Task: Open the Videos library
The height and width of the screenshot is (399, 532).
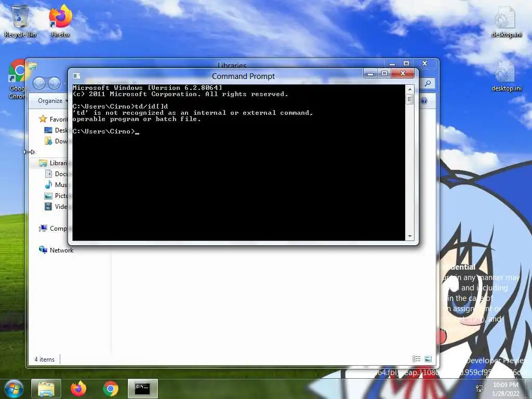Action: 56,206
